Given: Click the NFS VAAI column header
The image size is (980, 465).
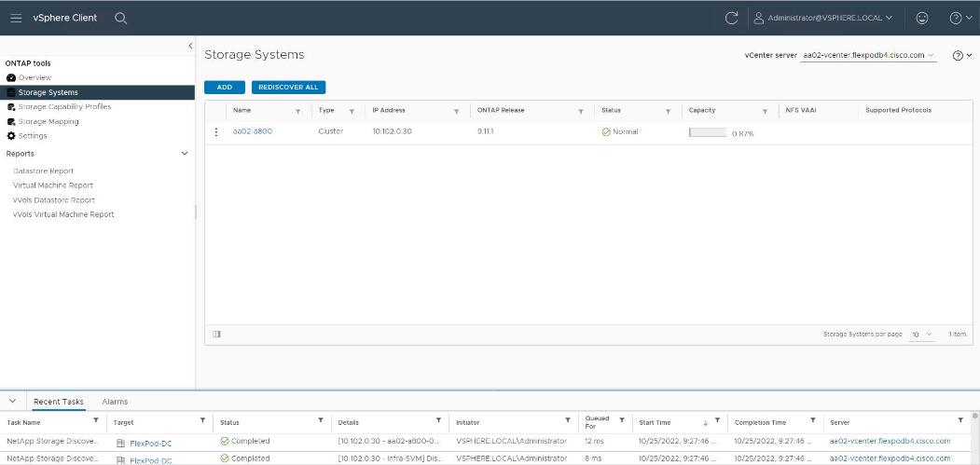Looking at the screenshot, I should point(801,110).
